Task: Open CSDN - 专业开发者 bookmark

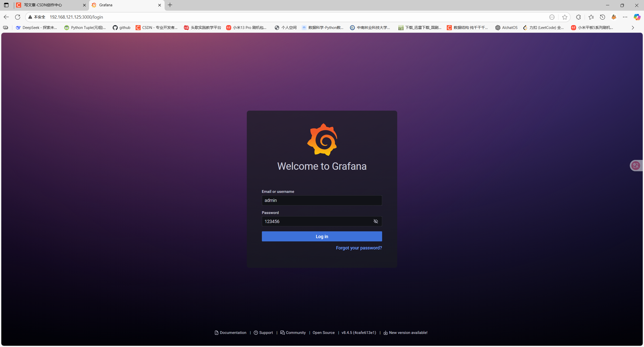Action: [x=156, y=28]
